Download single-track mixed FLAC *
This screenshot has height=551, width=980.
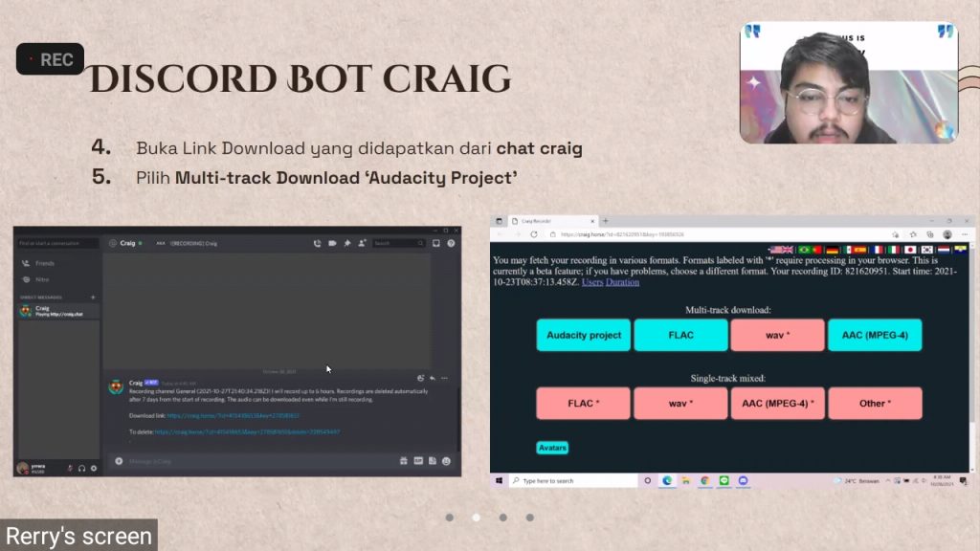(583, 403)
